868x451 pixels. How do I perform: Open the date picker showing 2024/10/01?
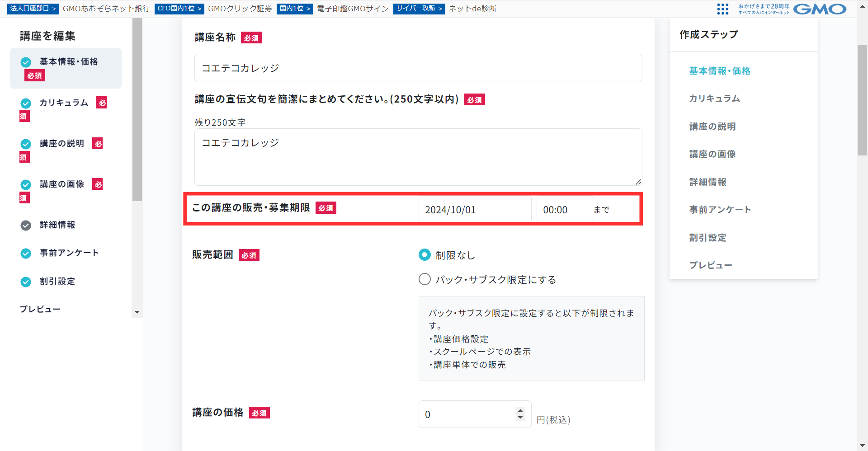475,210
